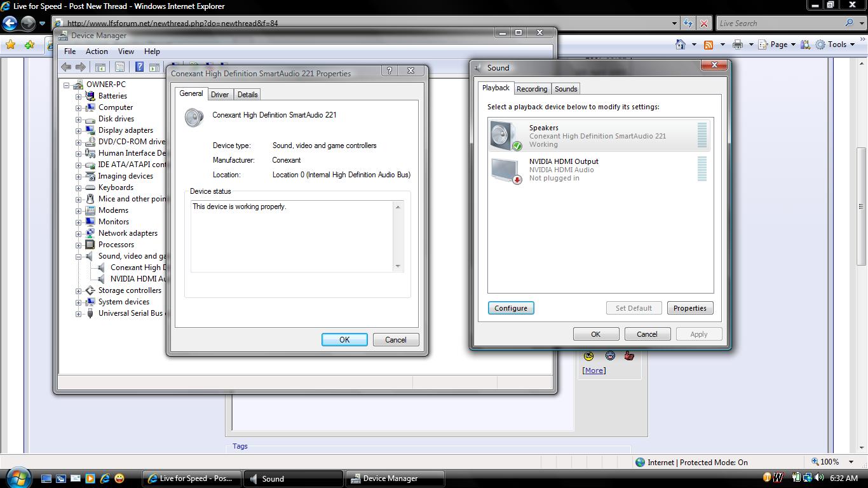Go to the Home page icon
Image resolution: width=868 pixels, height=488 pixels.
pyautogui.click(x=681, y=44)
